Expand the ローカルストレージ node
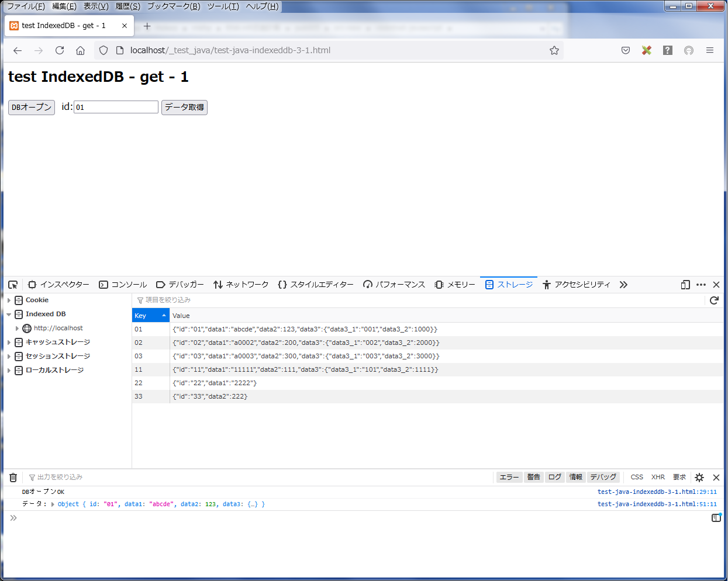728x581 pixels. pos(9,371)
